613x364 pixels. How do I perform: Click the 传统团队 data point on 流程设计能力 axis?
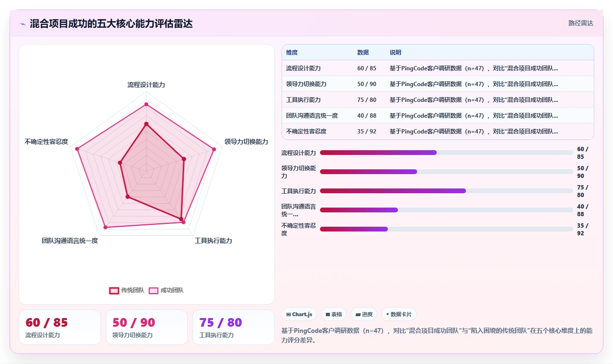146,124
